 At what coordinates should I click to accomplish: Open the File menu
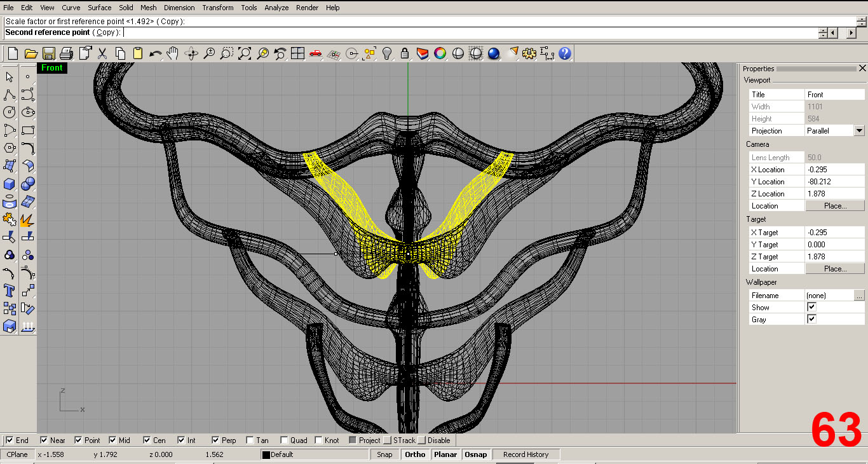click(x=8, y=8)
